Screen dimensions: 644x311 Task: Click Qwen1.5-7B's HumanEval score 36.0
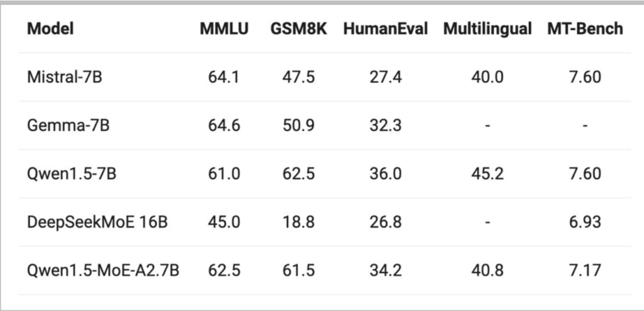click(x=386, y=173)
